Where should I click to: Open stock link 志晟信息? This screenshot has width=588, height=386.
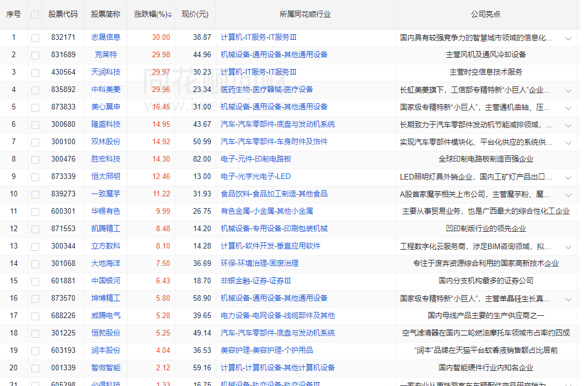point(106,37)
